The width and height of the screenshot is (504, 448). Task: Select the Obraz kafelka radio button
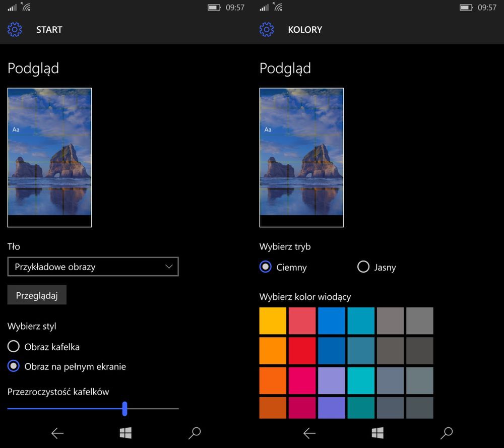pyautogui.click(x=14, y=346)
